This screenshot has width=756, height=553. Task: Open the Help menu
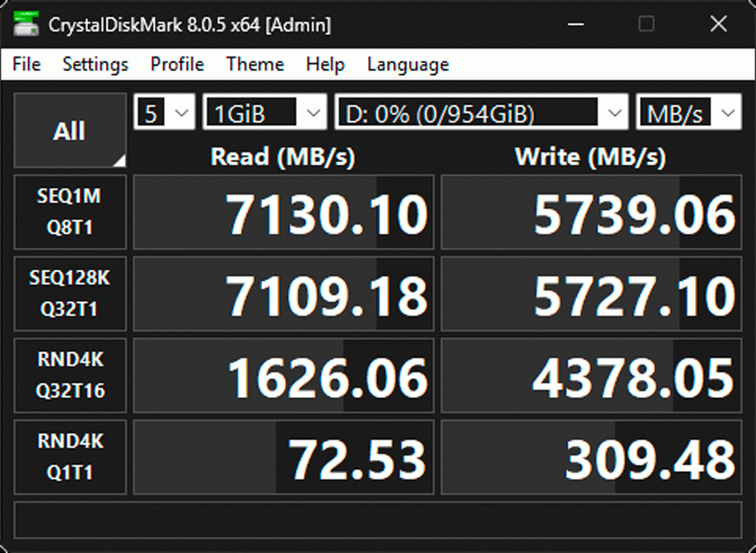click(x=326, y=64)
